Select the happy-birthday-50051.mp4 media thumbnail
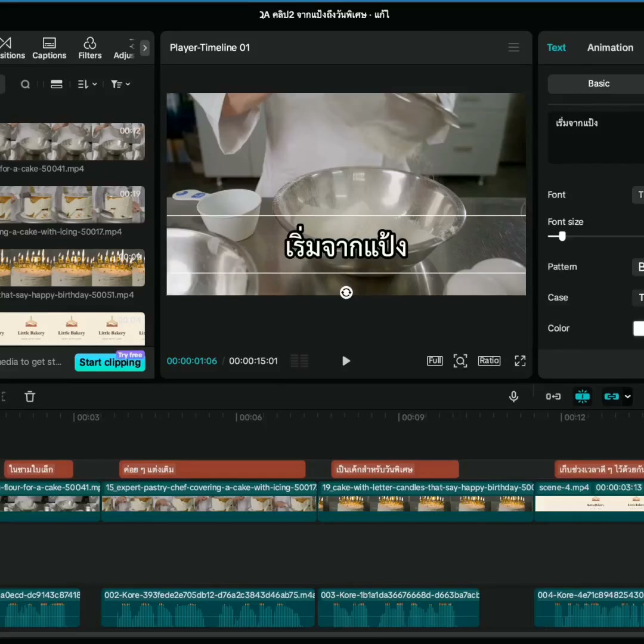 (72, 268)
